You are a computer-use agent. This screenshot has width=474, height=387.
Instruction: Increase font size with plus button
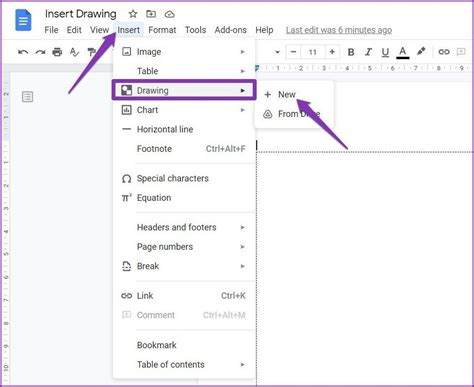[332, 52]
